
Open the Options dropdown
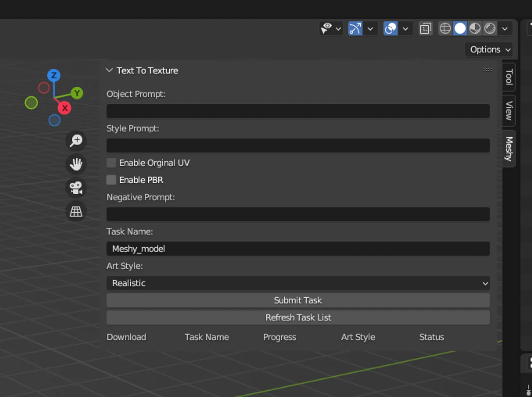[488, 49]
